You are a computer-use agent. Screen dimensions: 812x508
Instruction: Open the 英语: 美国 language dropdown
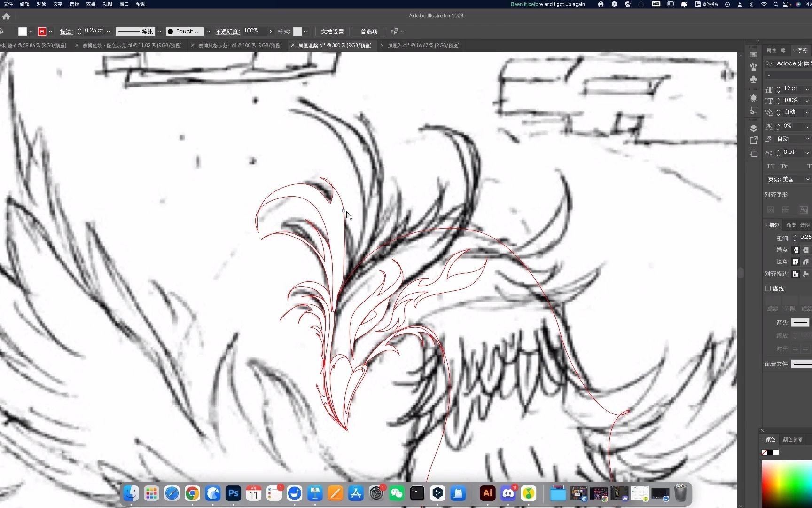point(788,179)
